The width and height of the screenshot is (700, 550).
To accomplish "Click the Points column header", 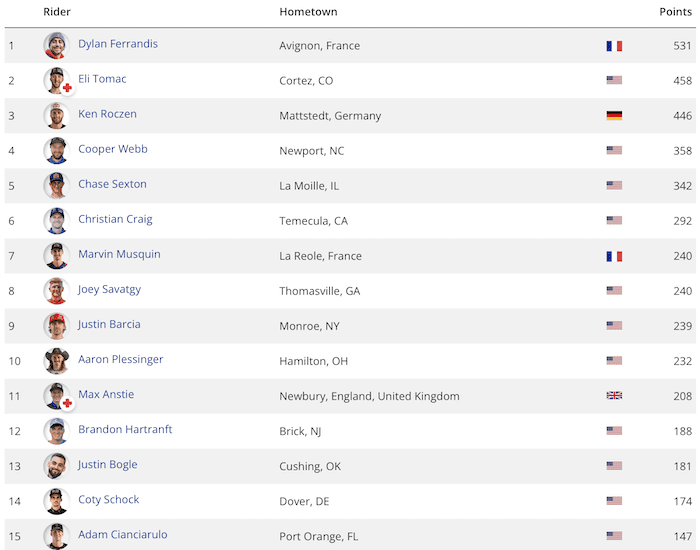I will (x=675, y=12).
